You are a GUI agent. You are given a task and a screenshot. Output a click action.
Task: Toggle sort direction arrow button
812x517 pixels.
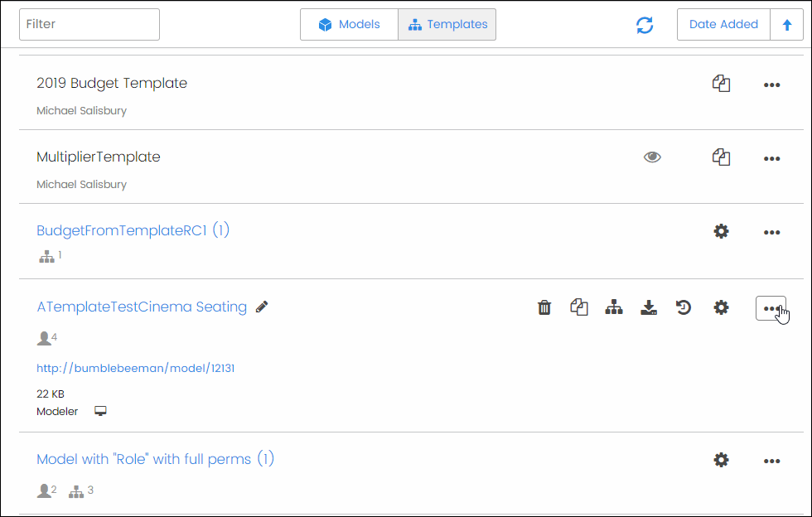(x=786, y=25)
